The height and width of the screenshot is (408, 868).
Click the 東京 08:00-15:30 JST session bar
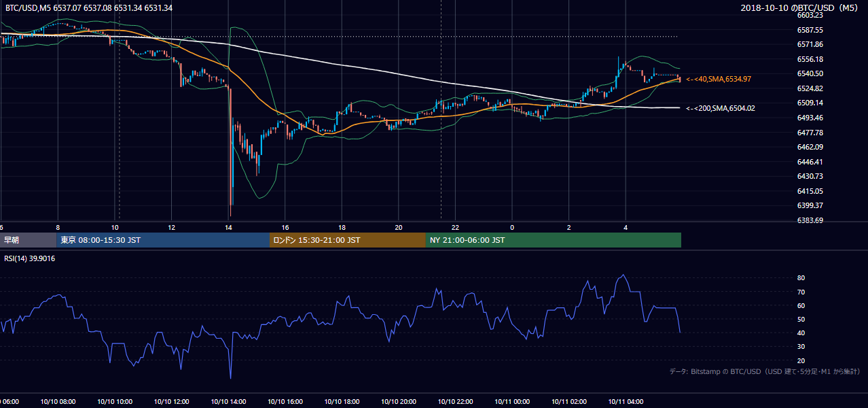164,240
